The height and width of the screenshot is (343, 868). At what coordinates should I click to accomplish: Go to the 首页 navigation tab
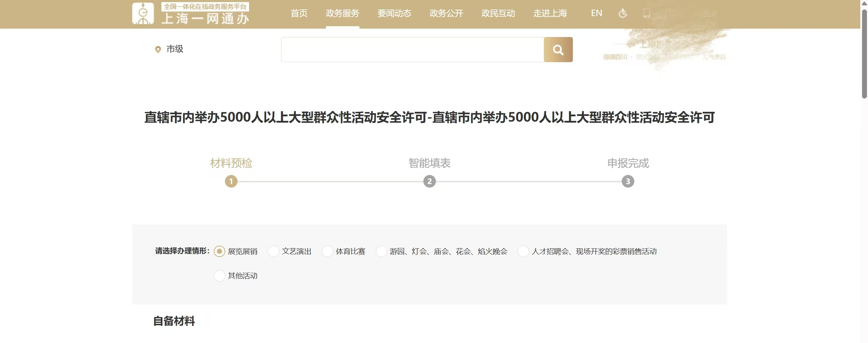tap(299, 14)
